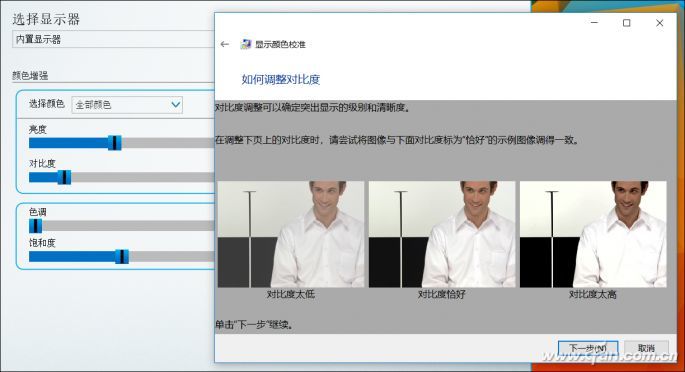The height and width of the screenshot is (372, 685).
Task: Click the 对比度恰好 sample image
Action: coord(442,234)
